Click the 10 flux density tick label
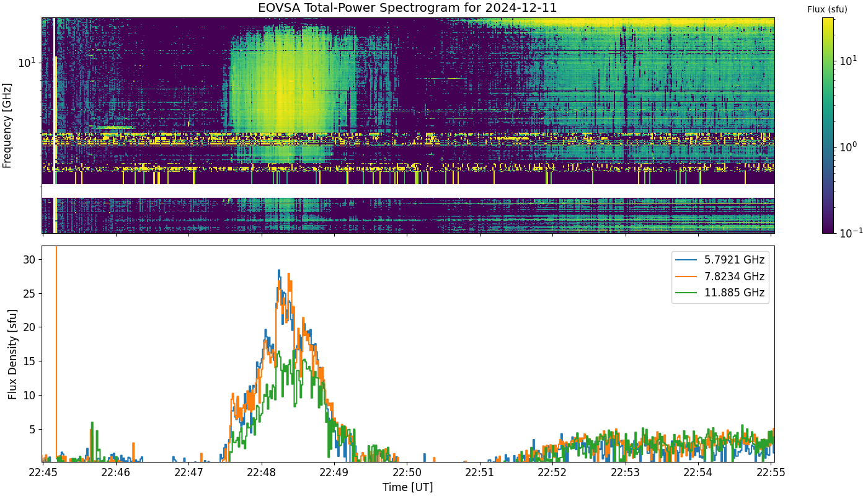 point(30,396)
